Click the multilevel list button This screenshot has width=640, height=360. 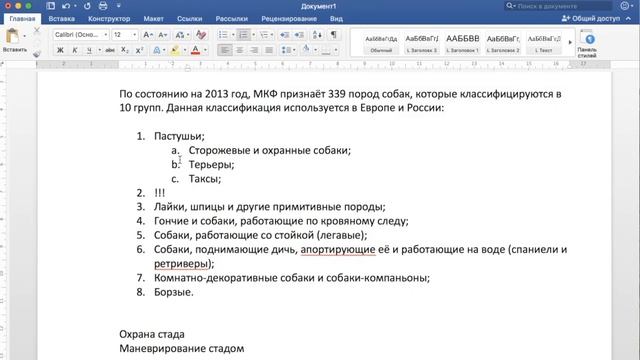pos(264,35)
